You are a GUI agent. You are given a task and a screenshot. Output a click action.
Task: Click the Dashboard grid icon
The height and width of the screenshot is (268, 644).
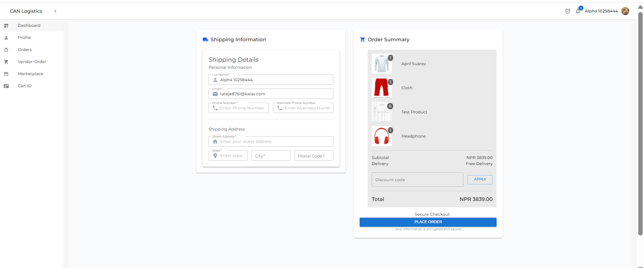click(6, 25)
